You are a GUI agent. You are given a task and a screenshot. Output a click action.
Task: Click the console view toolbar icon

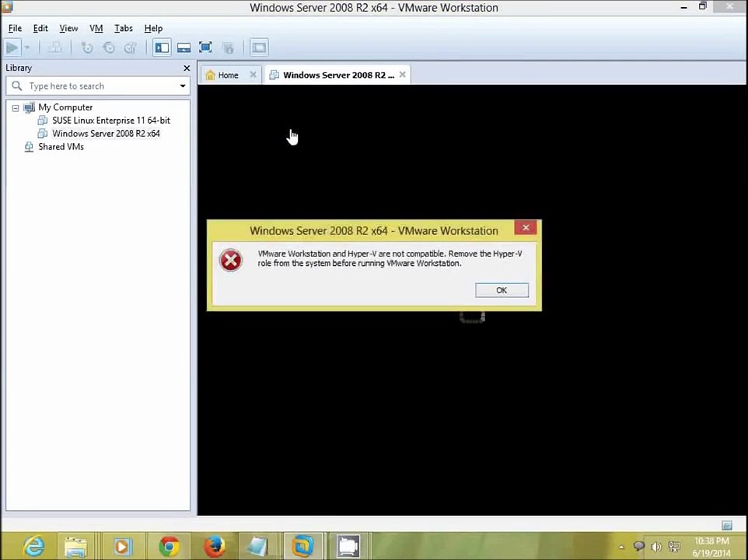[259, 47]
